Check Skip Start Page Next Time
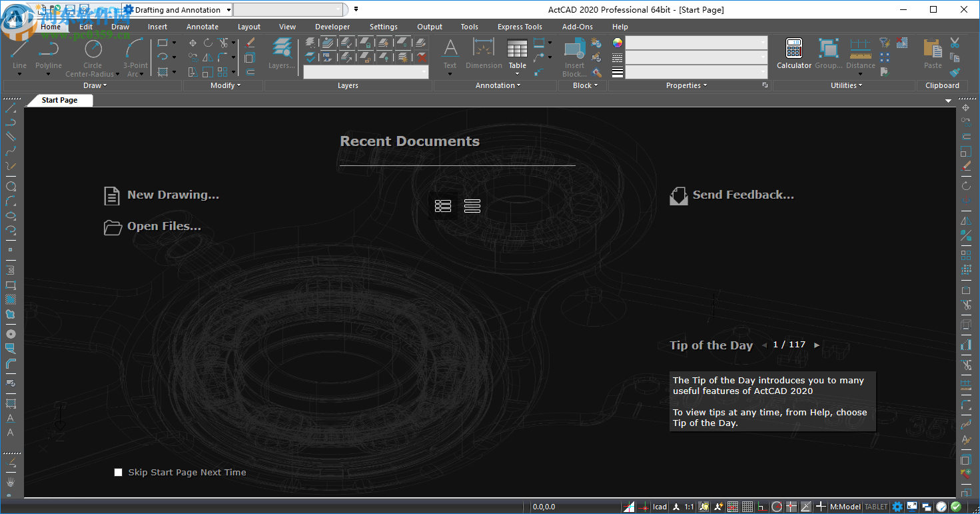 (119, 473)
